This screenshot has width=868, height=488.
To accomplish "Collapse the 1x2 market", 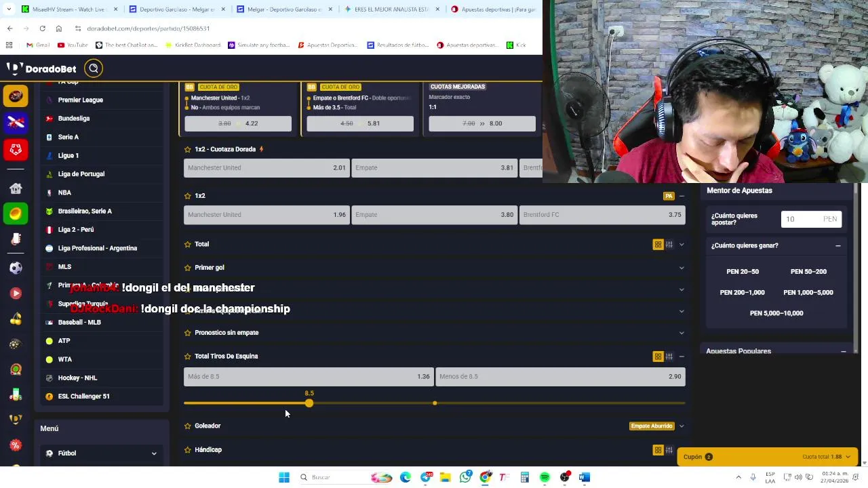I will 682,196.
